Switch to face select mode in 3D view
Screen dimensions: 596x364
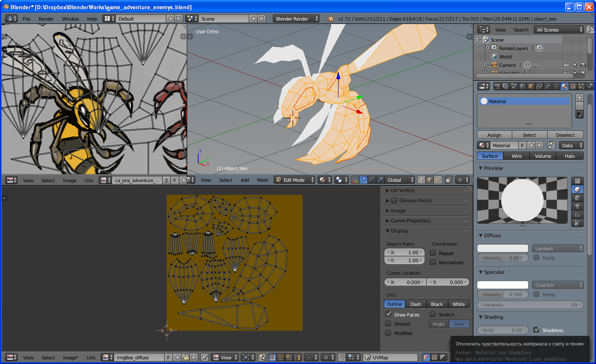(x=438, y=180)
